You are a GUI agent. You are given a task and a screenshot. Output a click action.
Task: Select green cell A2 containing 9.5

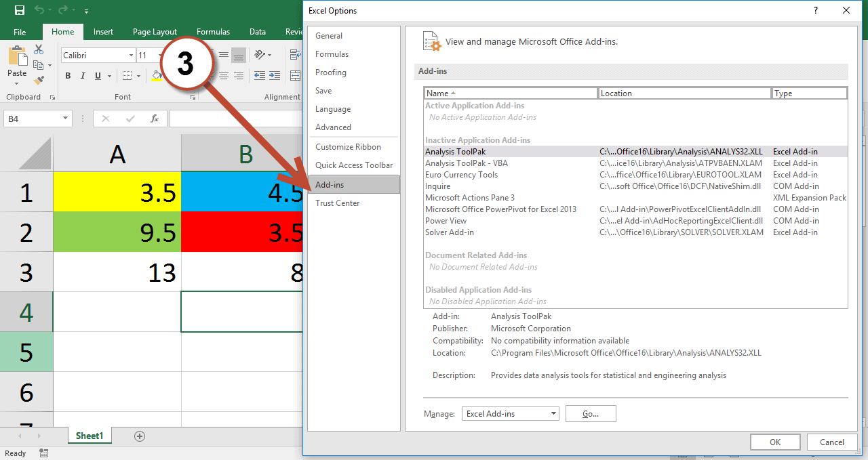click(117, 232)
